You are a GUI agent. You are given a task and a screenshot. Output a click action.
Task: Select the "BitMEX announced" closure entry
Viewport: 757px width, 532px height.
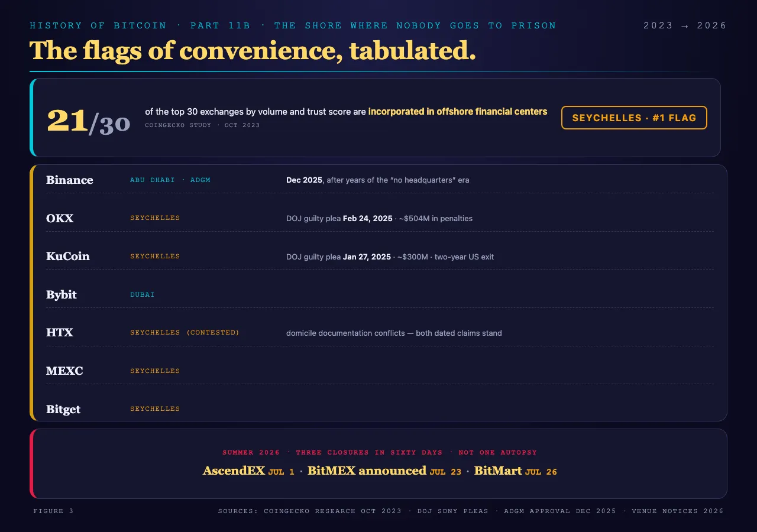[367, 471]
